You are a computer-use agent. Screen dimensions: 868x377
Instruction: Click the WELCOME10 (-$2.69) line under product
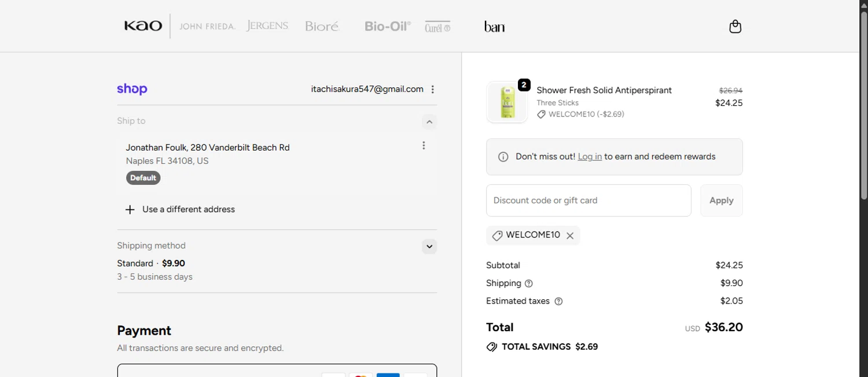580,114
